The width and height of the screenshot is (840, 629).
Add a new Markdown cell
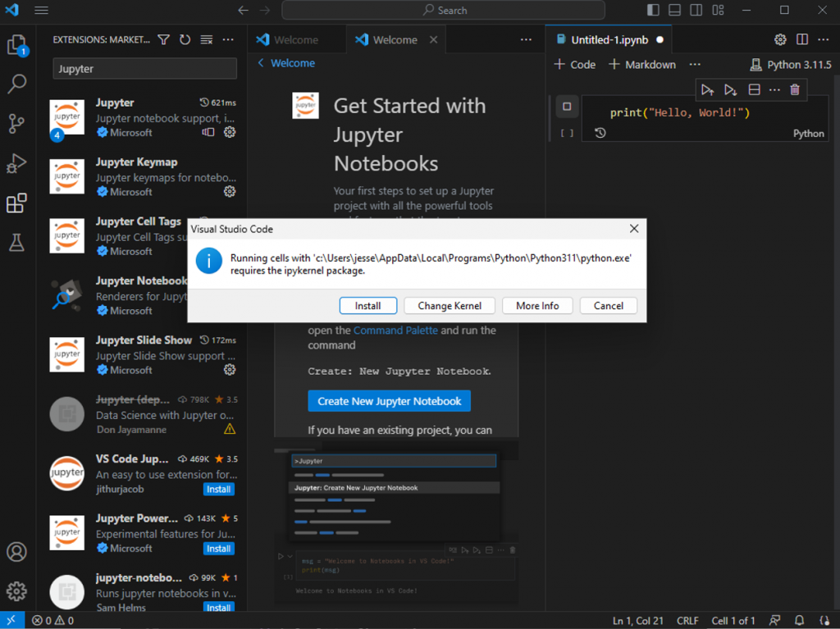coord(642,65)
